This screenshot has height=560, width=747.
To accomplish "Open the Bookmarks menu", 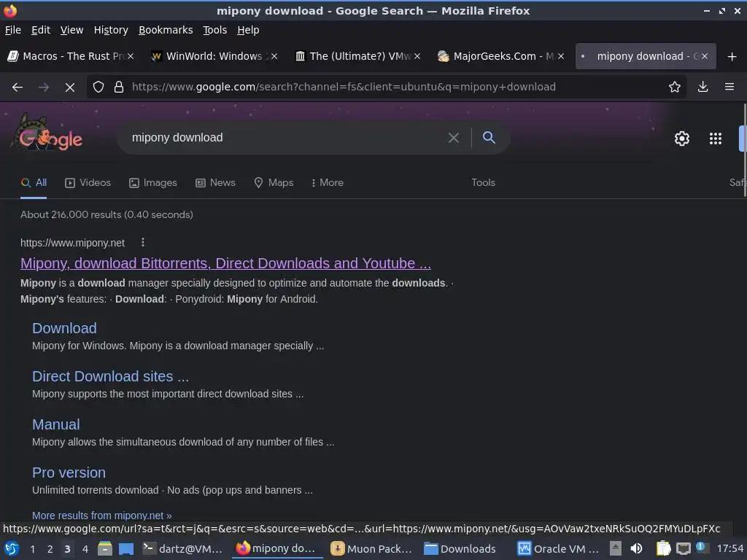I will [166, 30].
